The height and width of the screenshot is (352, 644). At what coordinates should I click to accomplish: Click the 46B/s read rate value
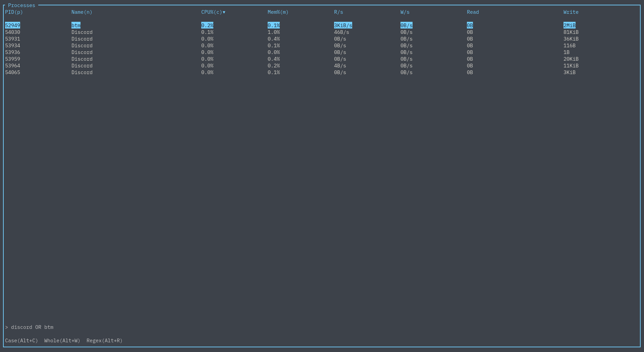coord(341,32)
